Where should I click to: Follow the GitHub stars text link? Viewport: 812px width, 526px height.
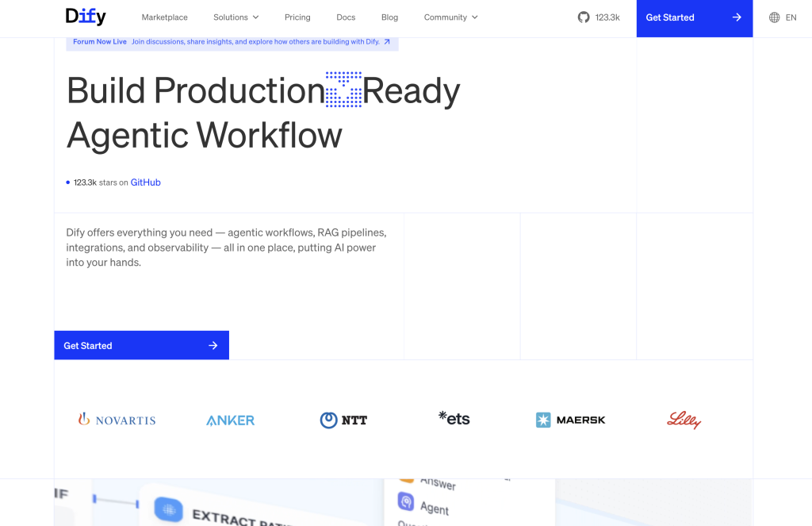click(145, 182)
